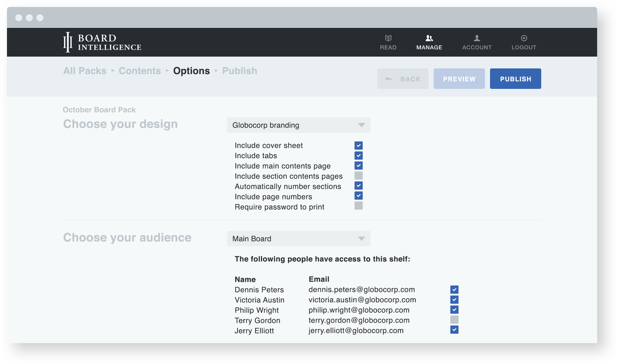Revoke Jerry Elliott's access
Viewport: 618px width, 364px height.
point(454,329)
